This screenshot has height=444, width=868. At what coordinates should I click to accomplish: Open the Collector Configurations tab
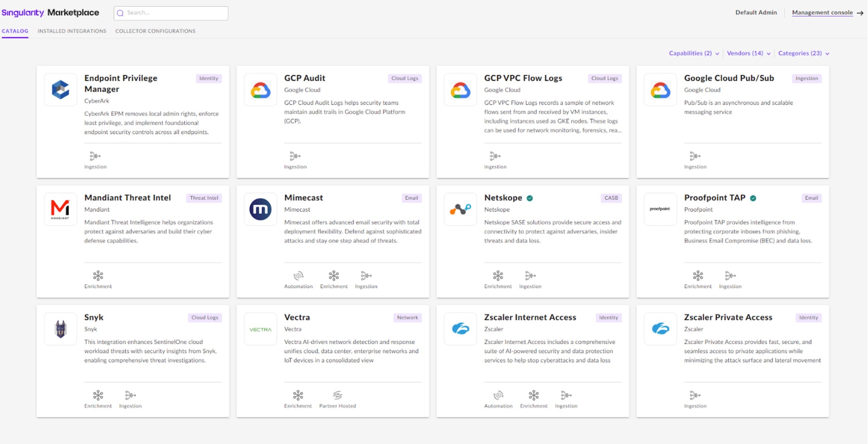155,31
